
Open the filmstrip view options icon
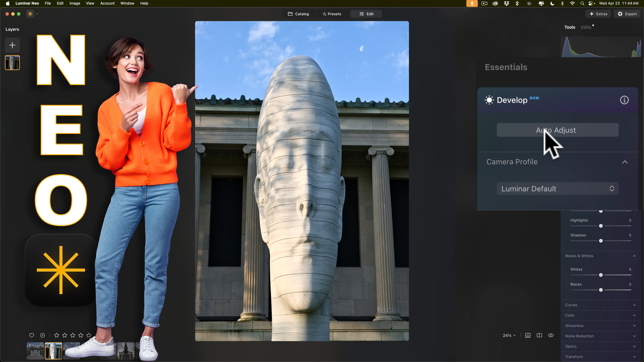click(528, 335)
